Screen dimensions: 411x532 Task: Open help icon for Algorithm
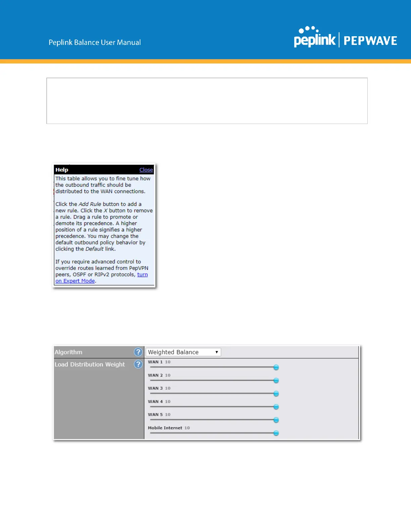138,352
